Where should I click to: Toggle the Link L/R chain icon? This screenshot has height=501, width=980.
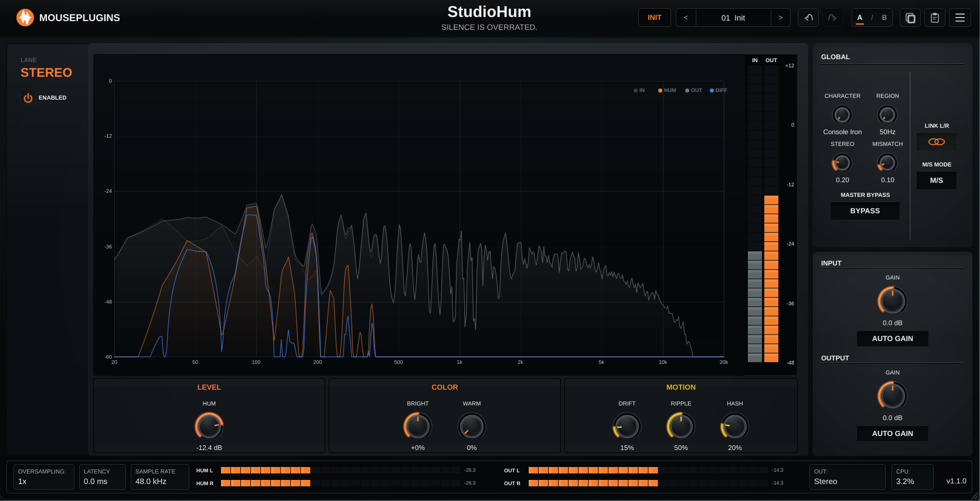click(937, 142)
